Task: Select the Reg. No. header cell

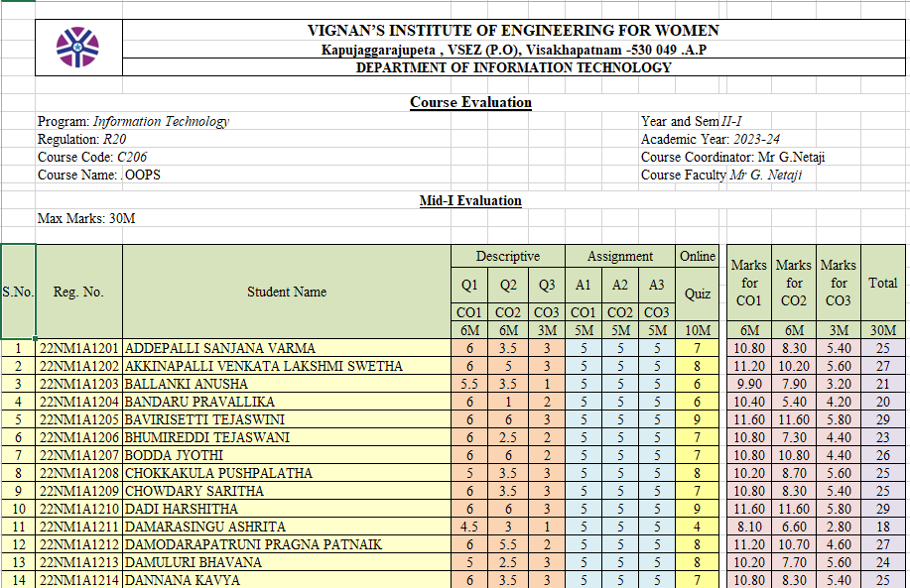Action: pyautogui.click(x=79, y=292)
